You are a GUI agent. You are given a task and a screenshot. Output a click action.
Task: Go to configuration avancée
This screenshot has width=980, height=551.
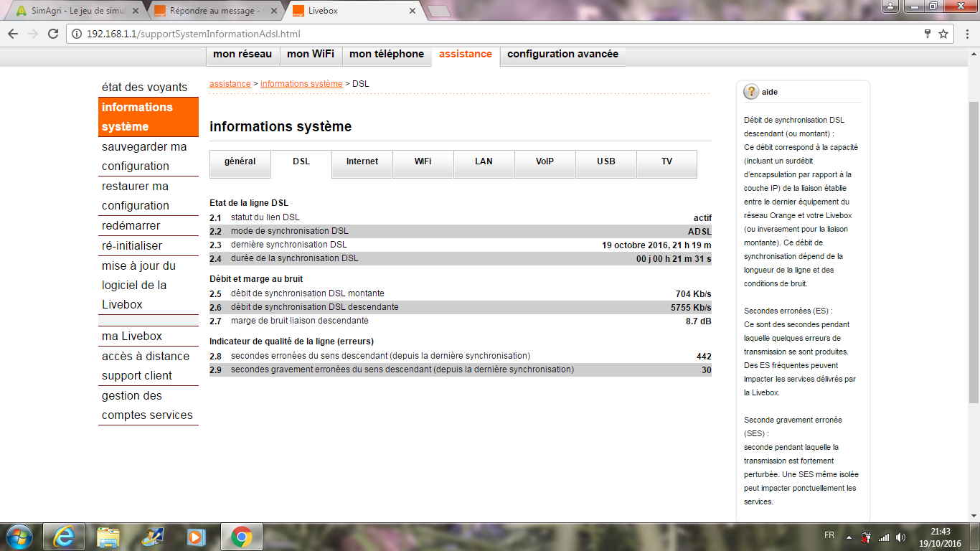point(562,55)
